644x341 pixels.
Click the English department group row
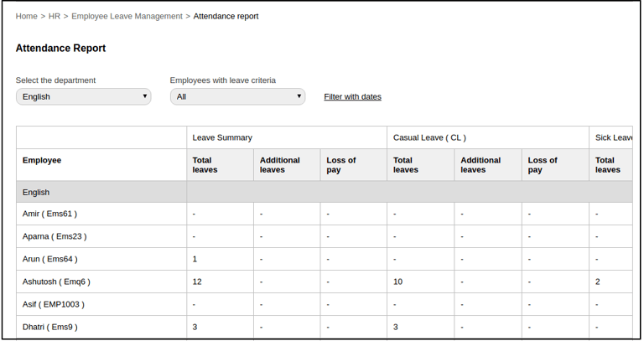36,192
